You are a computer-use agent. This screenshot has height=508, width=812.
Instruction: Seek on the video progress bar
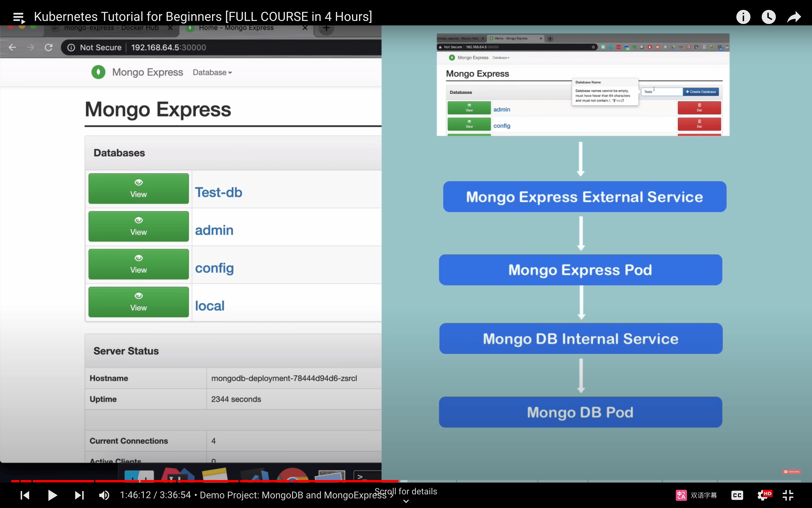tap(406, 481)
